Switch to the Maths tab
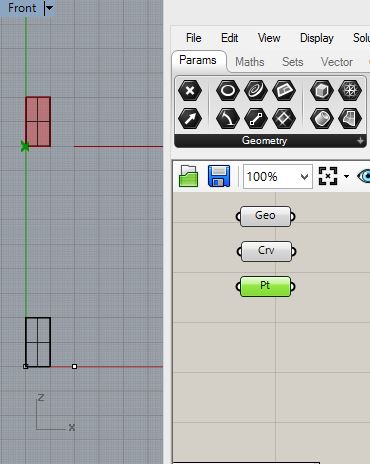 point(250,62)
